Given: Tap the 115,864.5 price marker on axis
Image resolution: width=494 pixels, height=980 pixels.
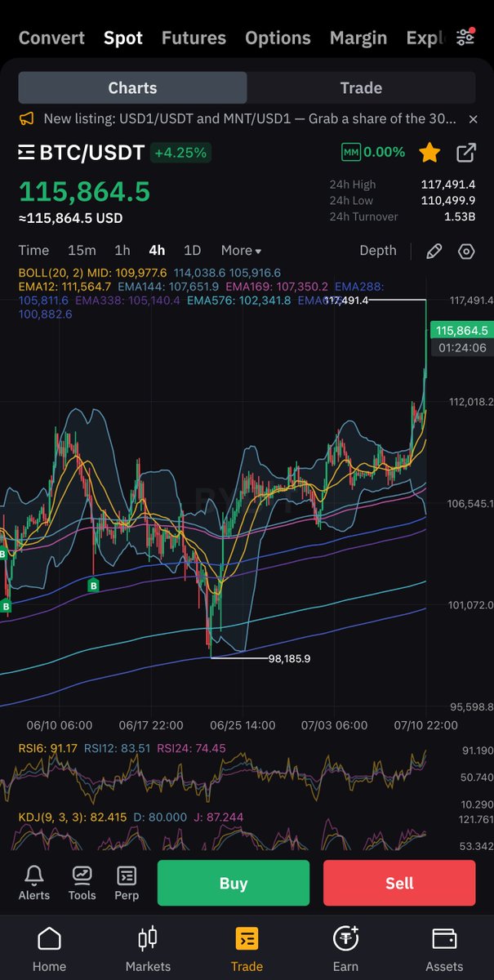Looking at the screenshot, I should click(461, 331).
